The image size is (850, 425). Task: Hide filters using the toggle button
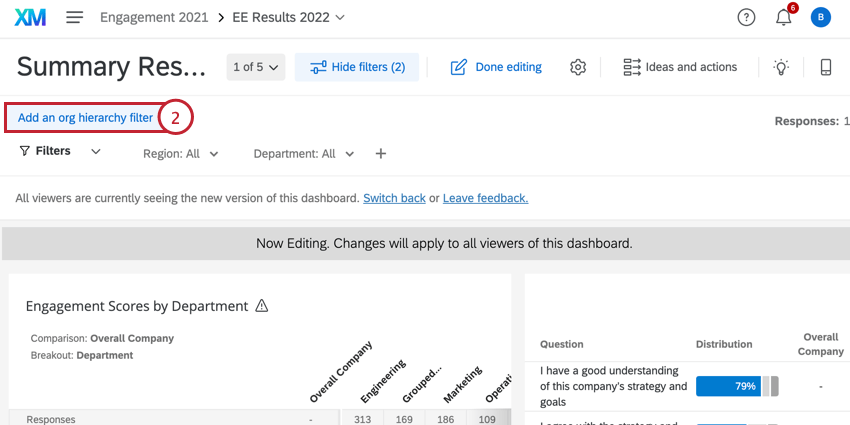pyautogui.click(x=357, y=67)
